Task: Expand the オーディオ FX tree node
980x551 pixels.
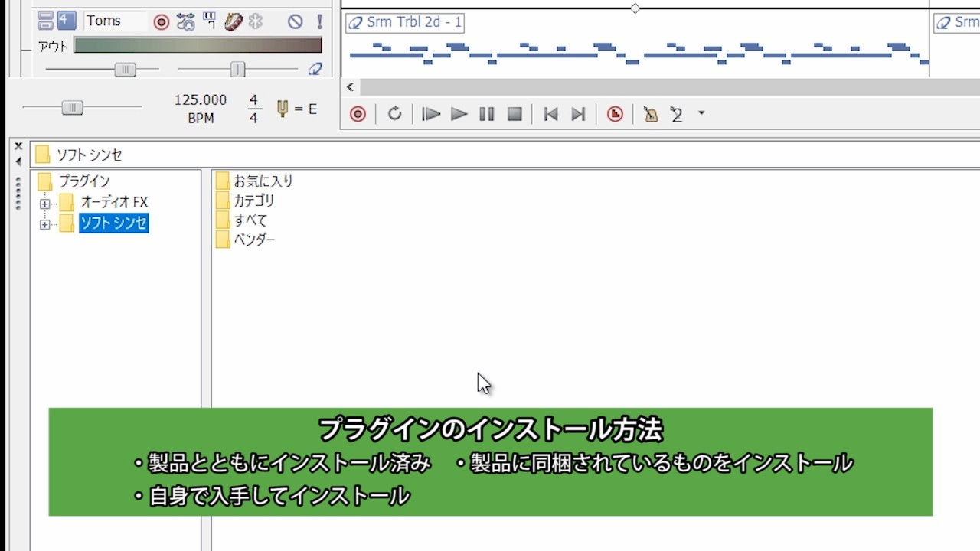Action: (x=44, y=202)
